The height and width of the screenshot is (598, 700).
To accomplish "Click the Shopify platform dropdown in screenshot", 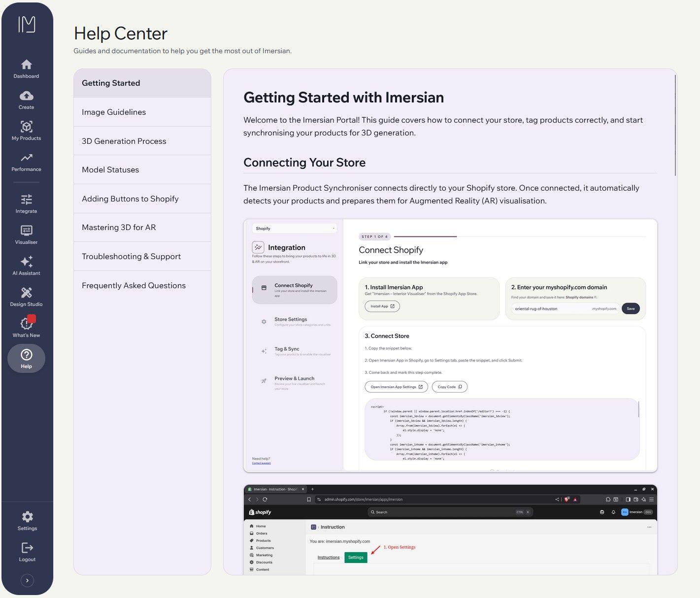I will coord(295,229).
